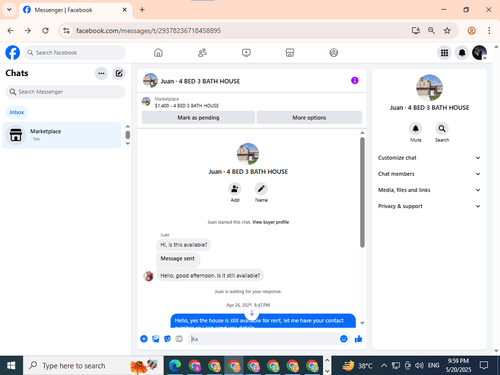Choose a GIF in composer
Viewport: 500px width, 375px height.
179,339
